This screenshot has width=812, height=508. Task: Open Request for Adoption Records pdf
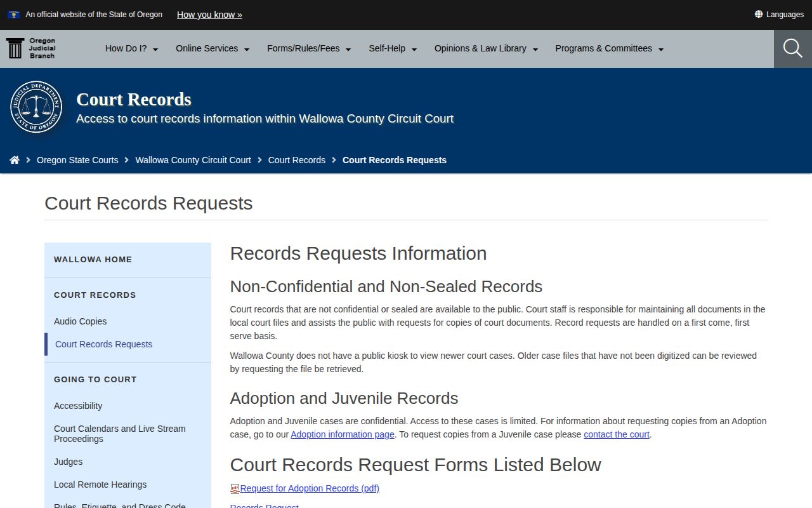(310, 488)
